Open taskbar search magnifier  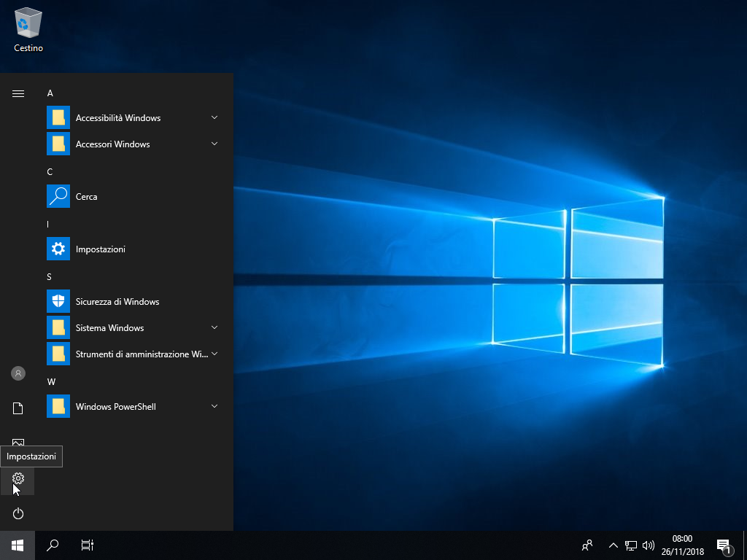[x=53, y=545]
